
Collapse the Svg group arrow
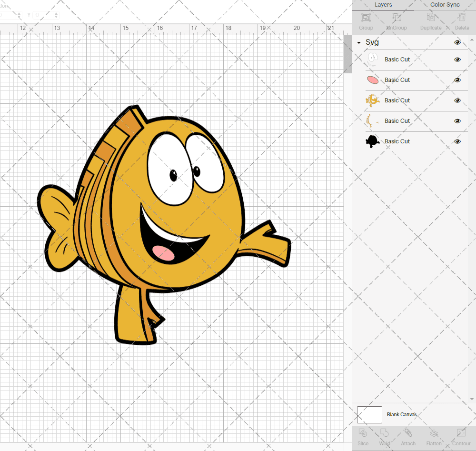pyautogui.click(x=359, y=43)
